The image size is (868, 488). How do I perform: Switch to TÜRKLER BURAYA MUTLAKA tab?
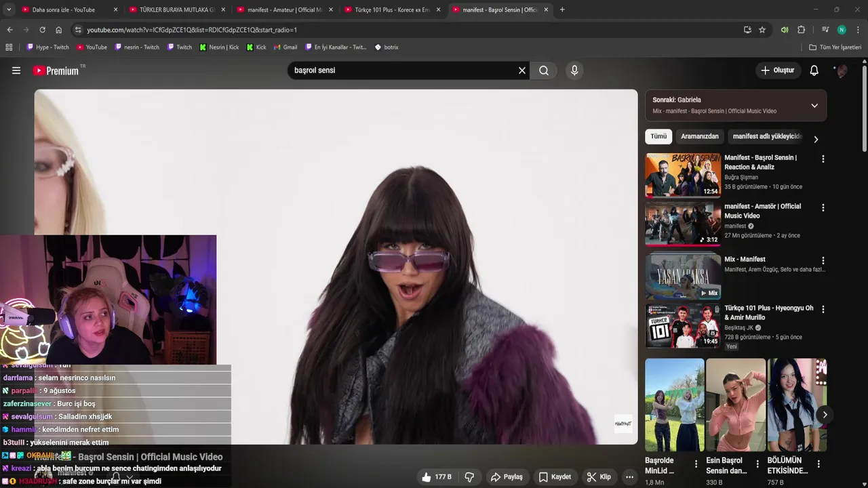coord(176,9)
